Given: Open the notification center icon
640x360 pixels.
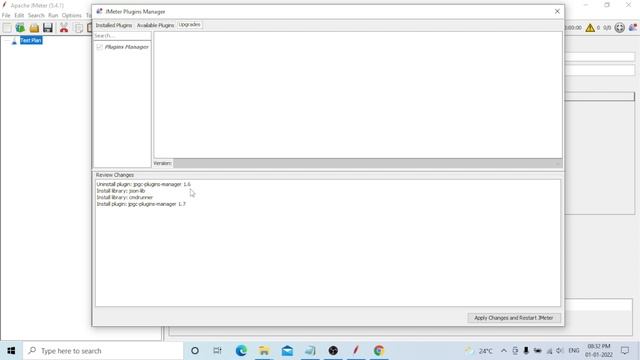Looking at the screenshot, I should pyautogui.click(x=625, y=351).
